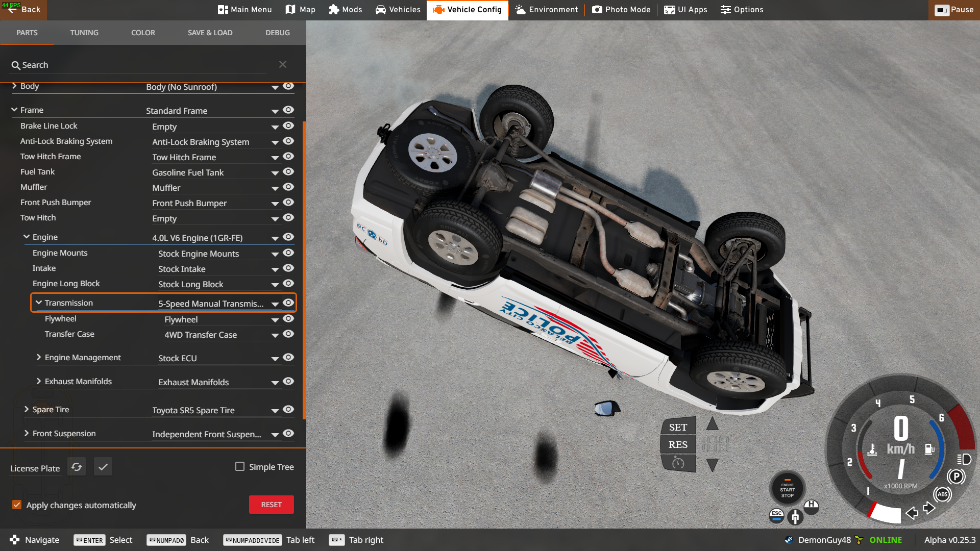The image size is (980, 551).
Task: Click the cruise control up arrow
Action: (712, 423)
